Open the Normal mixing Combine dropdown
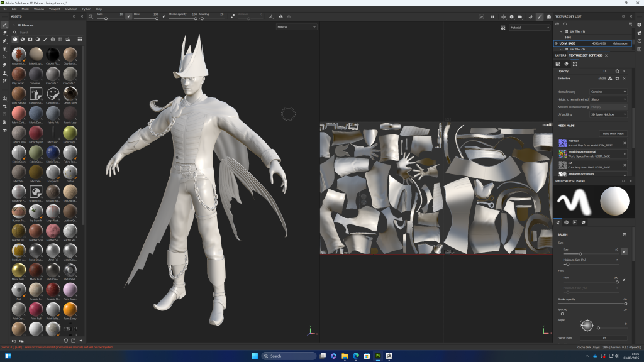The width and height of the screenshot is (644, 362). [608, 92]
